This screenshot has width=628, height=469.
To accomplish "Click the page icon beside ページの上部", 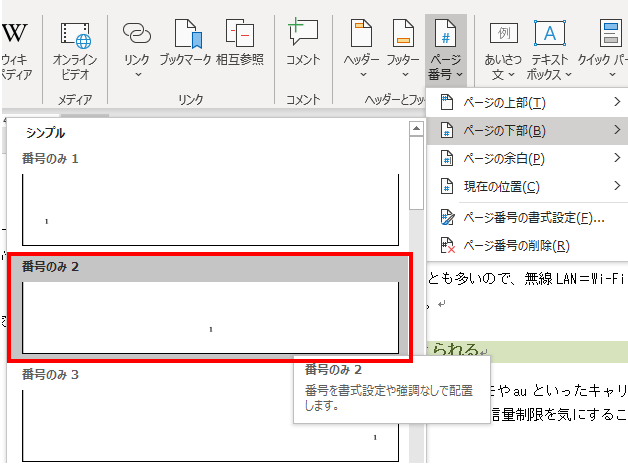I will (447, 103).
